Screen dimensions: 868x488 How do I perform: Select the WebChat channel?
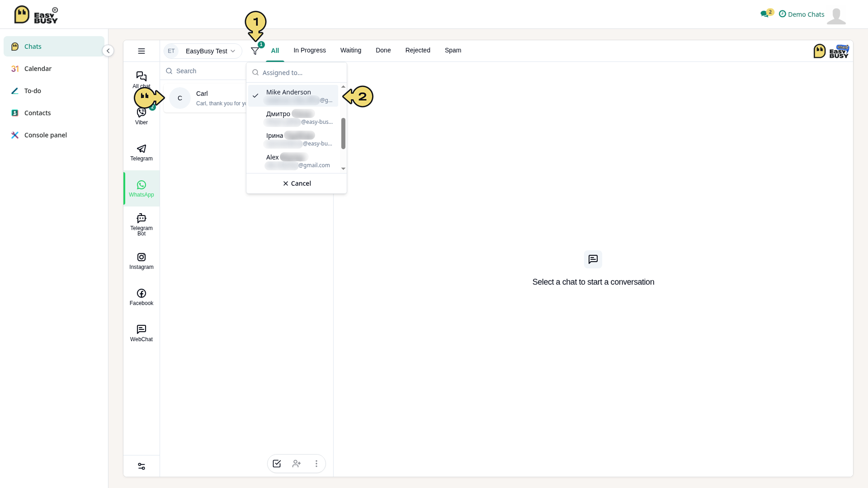click(142, 333)
